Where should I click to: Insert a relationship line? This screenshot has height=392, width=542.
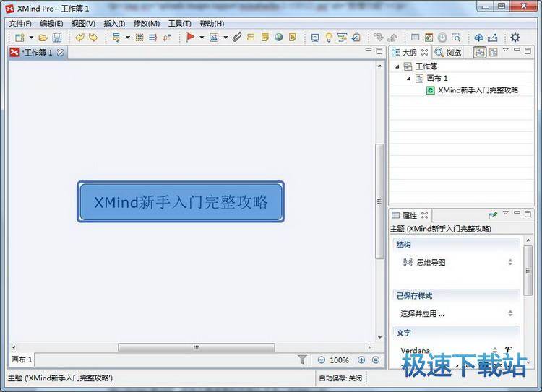[167, 38]
